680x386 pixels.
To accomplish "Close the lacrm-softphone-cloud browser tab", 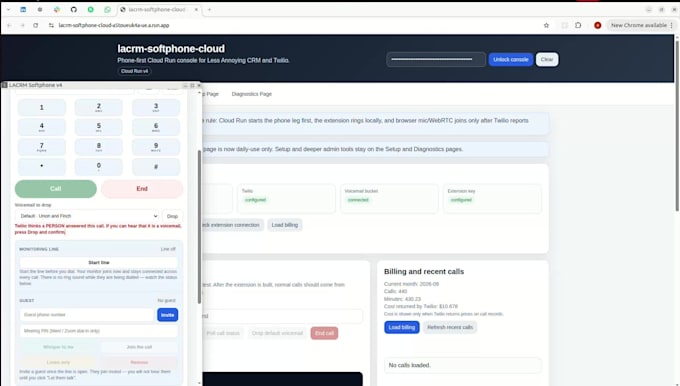I will pyautogui.click(x=196, y=9).
